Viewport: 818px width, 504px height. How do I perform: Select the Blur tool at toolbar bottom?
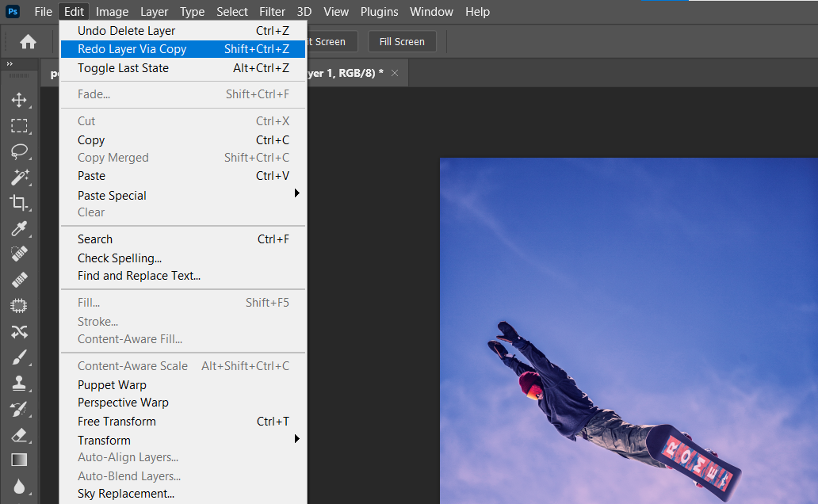pyautogui.click(x=20, y=486)
